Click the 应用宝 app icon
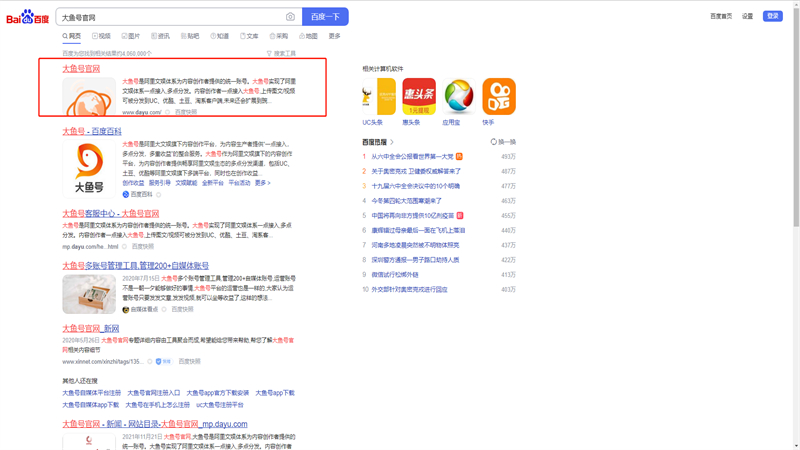The height and width of the screenshot is (450, 800). (x=458, y=97)
